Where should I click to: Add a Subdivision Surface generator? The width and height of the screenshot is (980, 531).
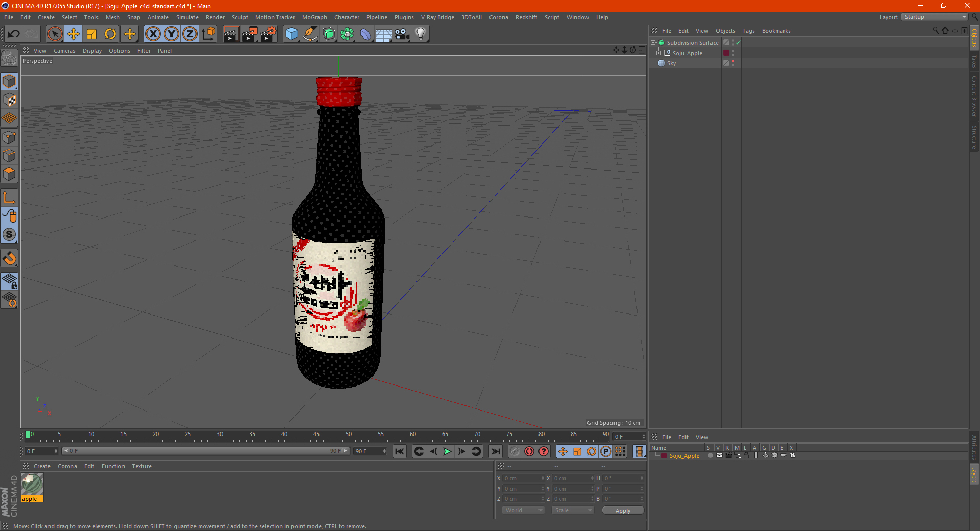click(x=329, y=34)
